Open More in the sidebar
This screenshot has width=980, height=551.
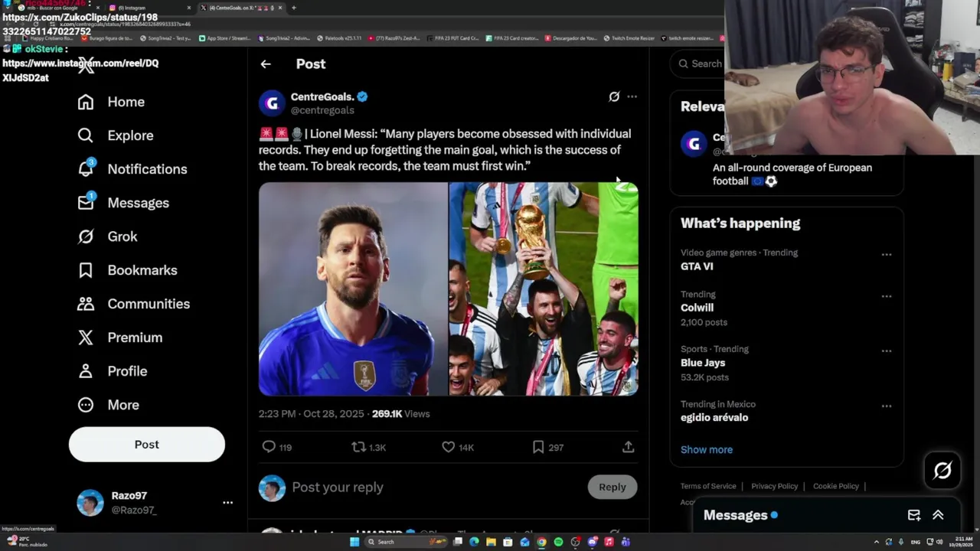point(108,405)
